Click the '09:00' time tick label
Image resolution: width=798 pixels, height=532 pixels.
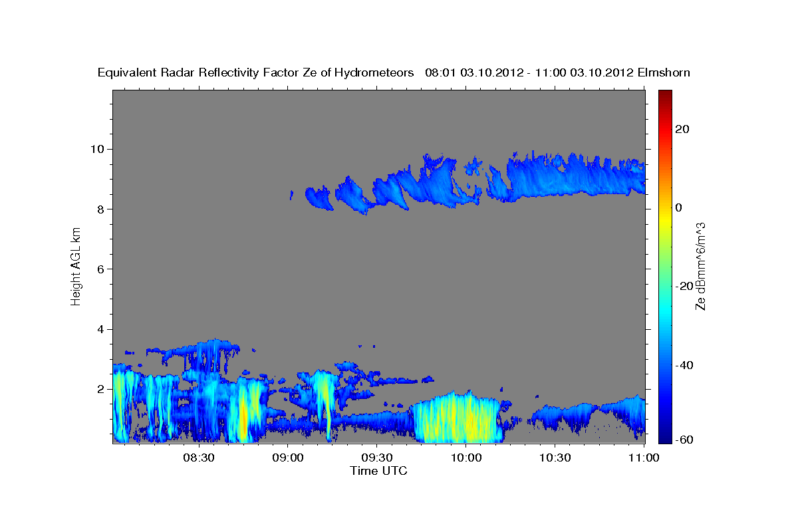click(x=288, y=458)
